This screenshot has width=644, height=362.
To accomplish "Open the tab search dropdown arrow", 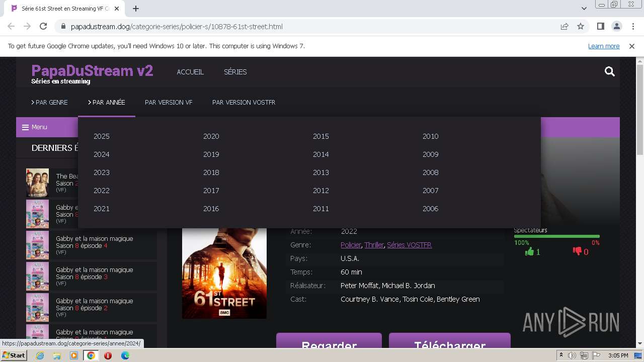I will (584, 9).
